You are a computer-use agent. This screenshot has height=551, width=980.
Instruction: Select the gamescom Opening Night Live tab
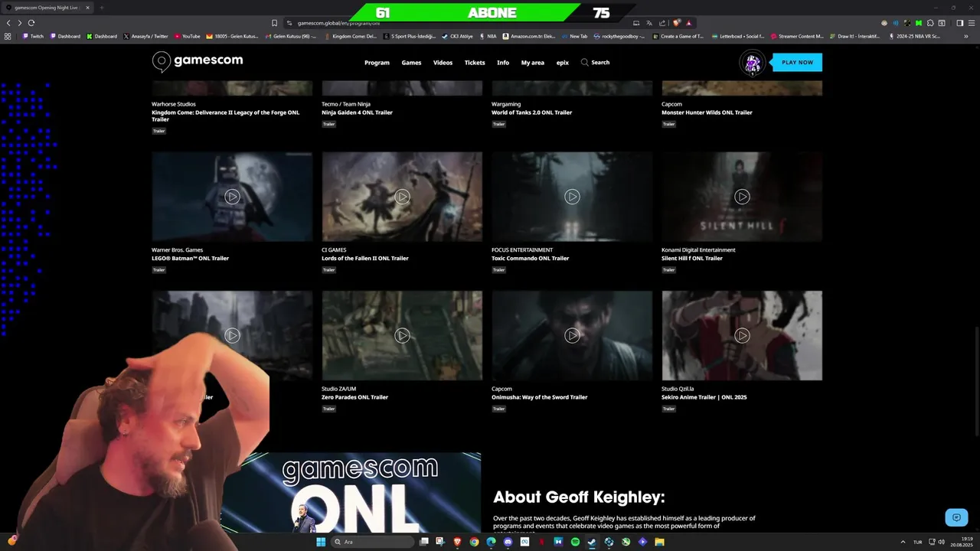point(47,8)
